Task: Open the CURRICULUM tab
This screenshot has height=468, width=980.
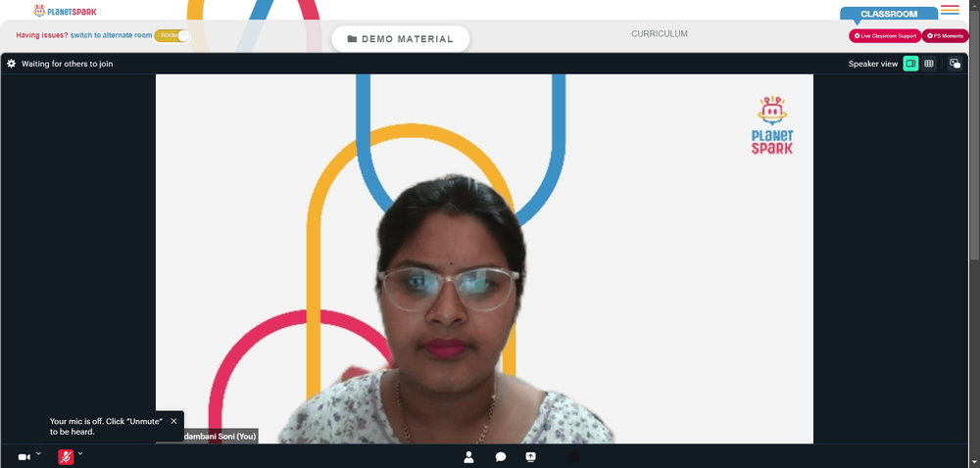Action: click(660, 33)
